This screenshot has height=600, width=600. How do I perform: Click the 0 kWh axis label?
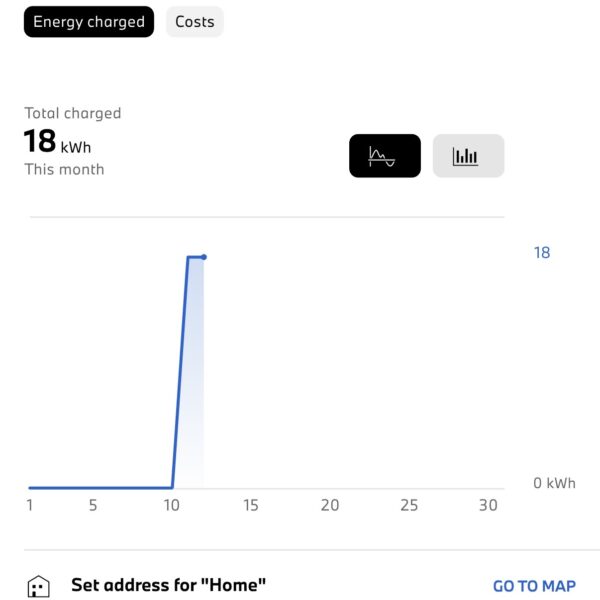tap(554, 483)
